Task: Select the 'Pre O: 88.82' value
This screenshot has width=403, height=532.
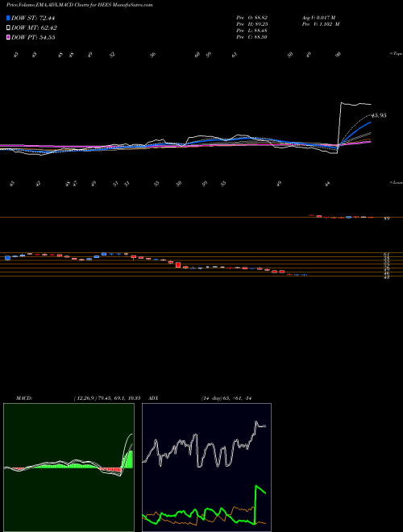Action: pos(252,17)
